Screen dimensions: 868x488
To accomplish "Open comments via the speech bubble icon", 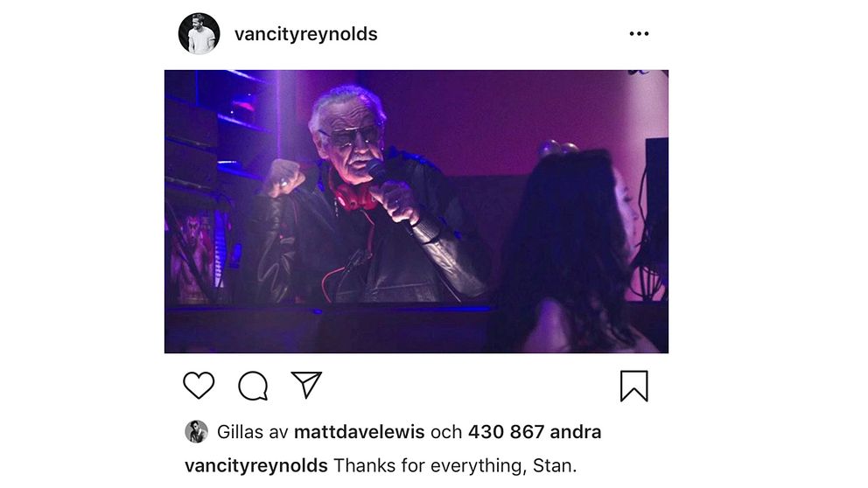I will (x=253, y=386).
